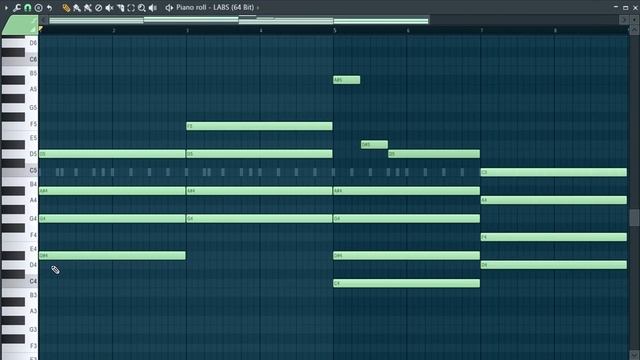Play the A3 piano key

pyautogui.click(x=20, y=311)
